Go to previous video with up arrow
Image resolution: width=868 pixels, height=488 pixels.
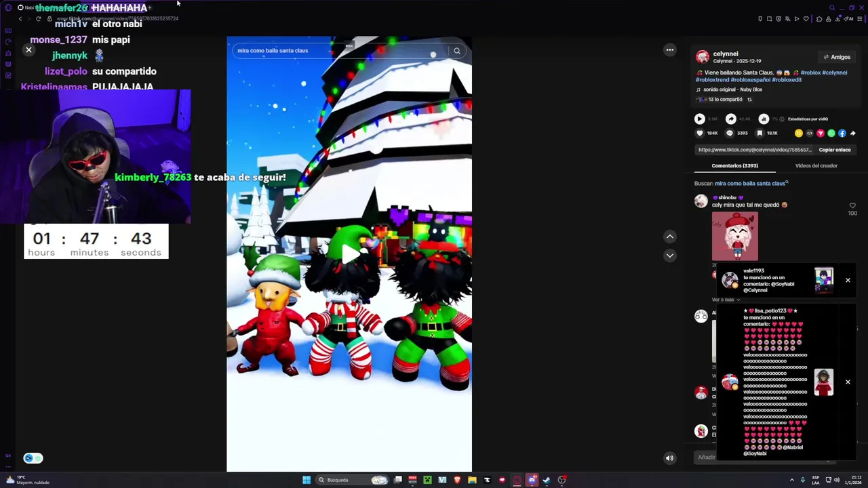click(x=670, y=237)
